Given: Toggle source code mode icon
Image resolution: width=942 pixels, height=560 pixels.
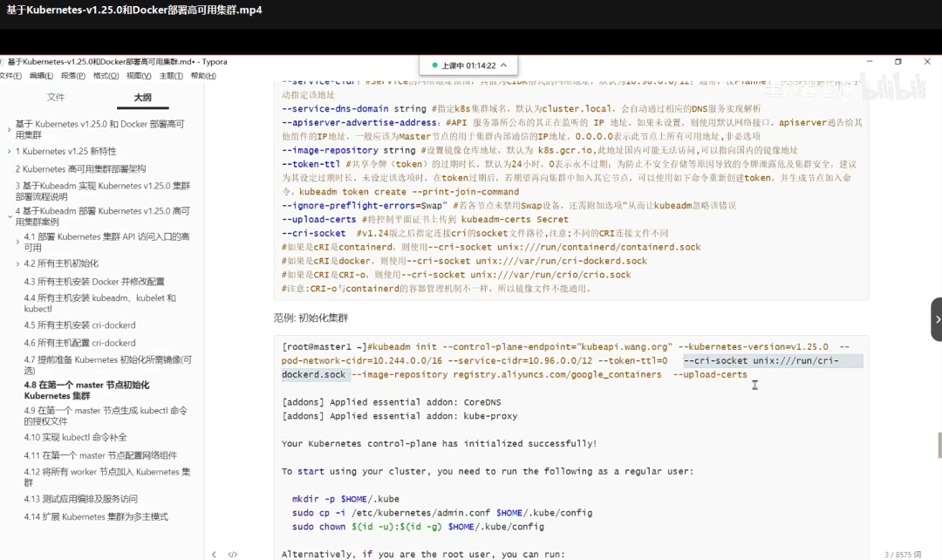Looking at the screenshot, I should [233, 555].
